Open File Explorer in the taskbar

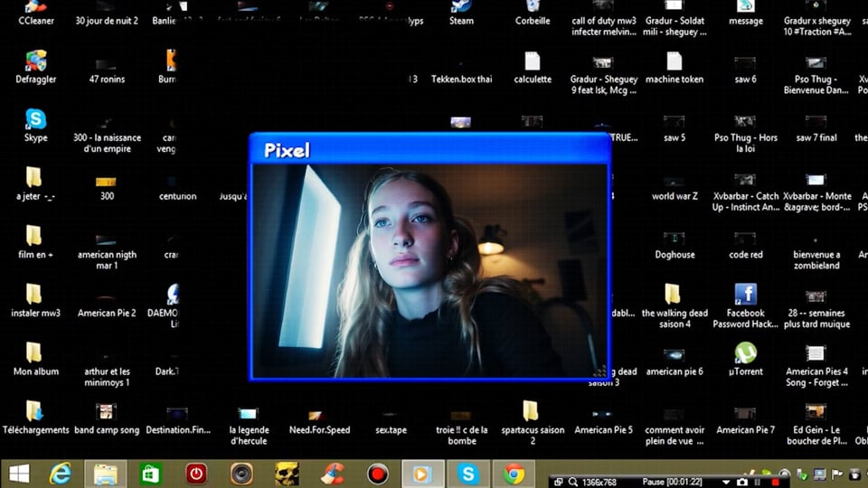(105, 474)
